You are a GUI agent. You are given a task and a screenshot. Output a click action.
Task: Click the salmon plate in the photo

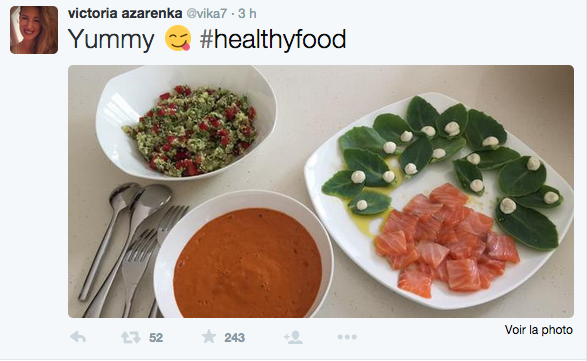(x=438, y=201)
